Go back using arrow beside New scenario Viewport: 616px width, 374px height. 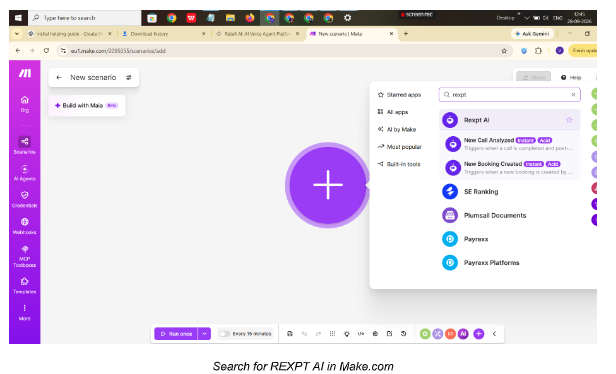(59, 77)
